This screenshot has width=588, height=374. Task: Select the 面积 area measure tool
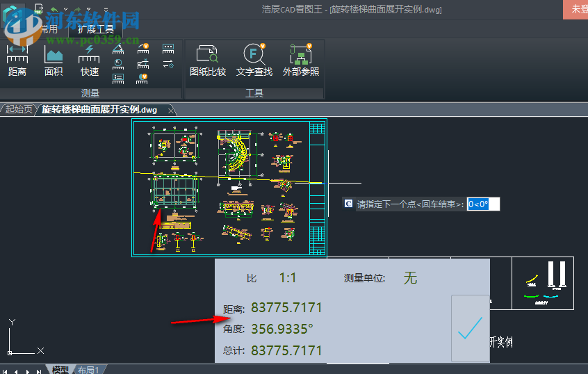point(54,60)
